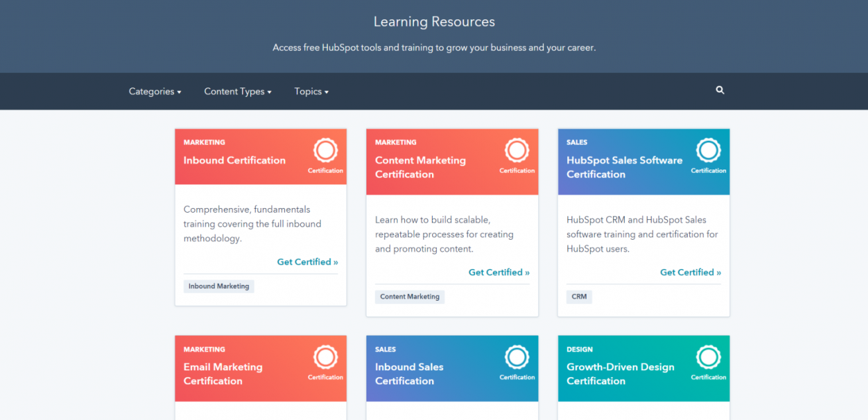868x420 pixels.
Task: Open the Content Types dropdown
Action: [237, 91]
